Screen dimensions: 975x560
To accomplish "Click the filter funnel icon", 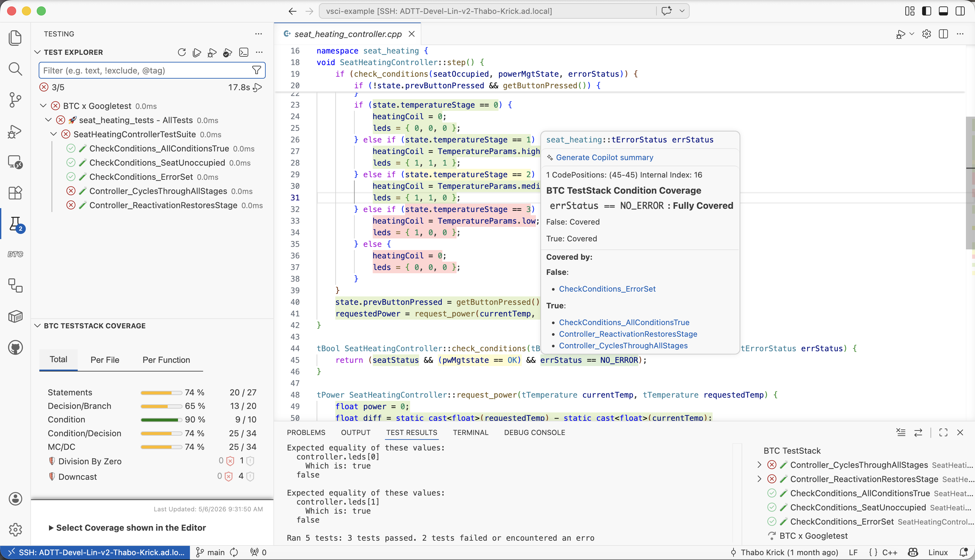I will pyautogui.click(x=257, y=70).
